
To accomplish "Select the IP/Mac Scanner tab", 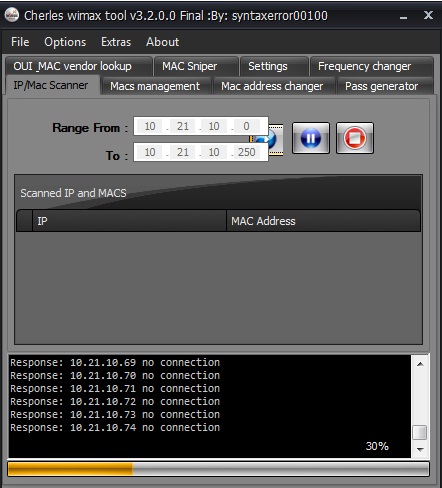I will [x=52, y=85].
